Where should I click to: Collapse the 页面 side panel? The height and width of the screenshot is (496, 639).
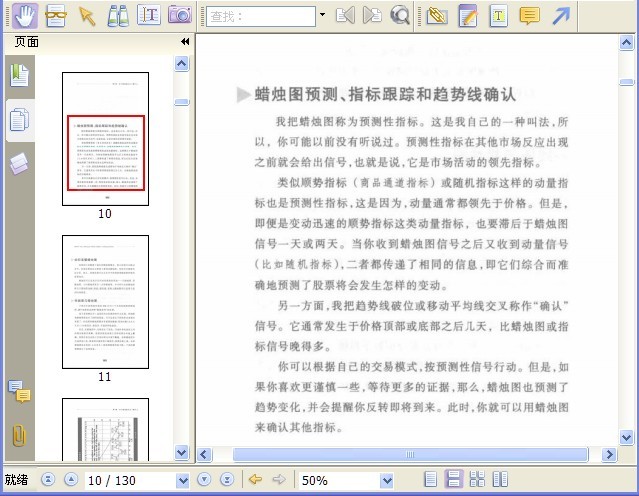[185, 42]
